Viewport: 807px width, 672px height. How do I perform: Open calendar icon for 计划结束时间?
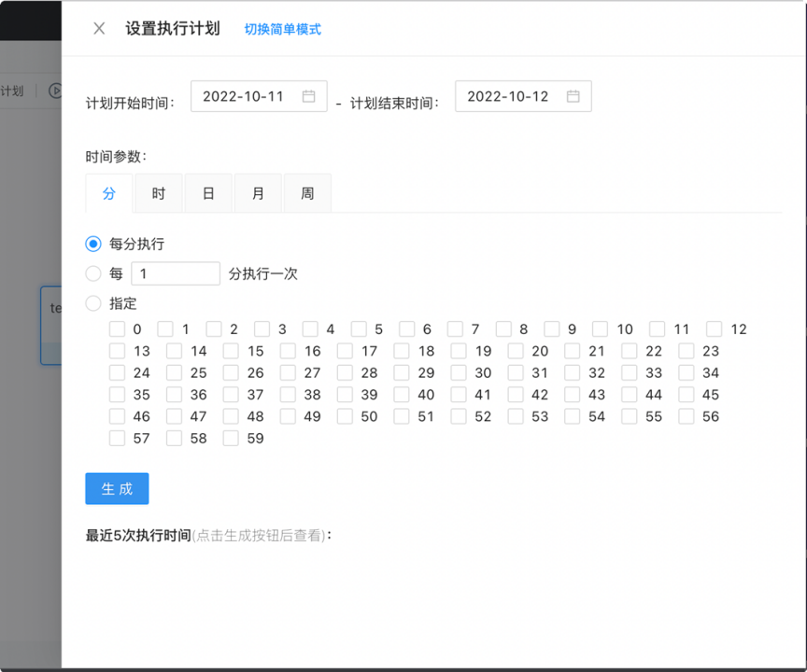point(573,96)
